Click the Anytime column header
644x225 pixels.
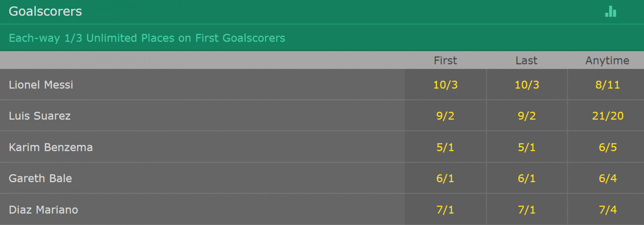coord(607,60)
